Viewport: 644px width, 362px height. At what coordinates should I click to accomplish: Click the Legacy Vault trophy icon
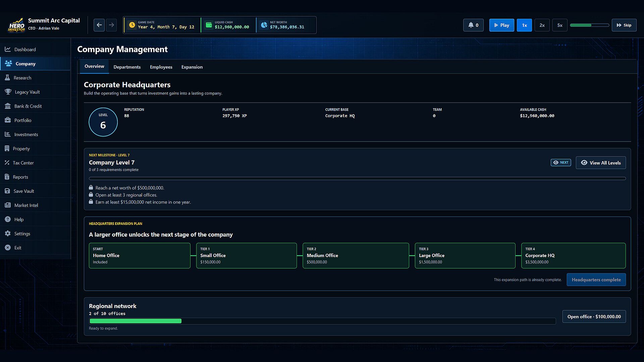point(8,92)
